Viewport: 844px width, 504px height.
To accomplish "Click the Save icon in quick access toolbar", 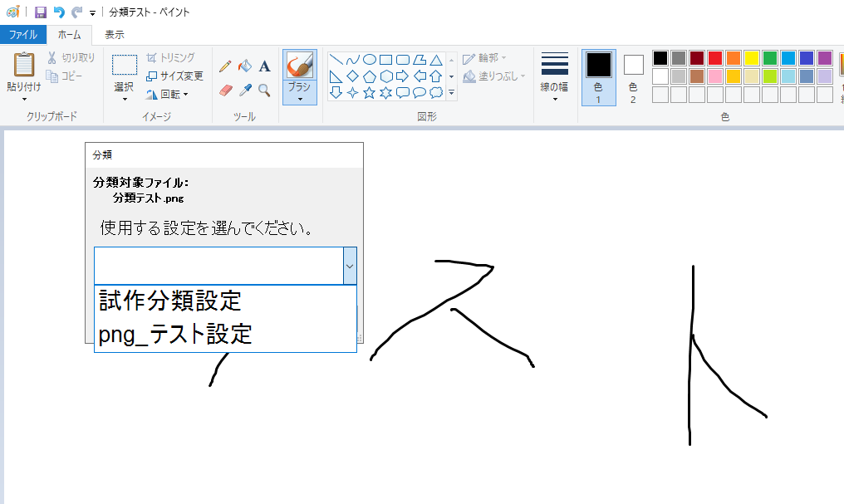I will coord(38,11).
